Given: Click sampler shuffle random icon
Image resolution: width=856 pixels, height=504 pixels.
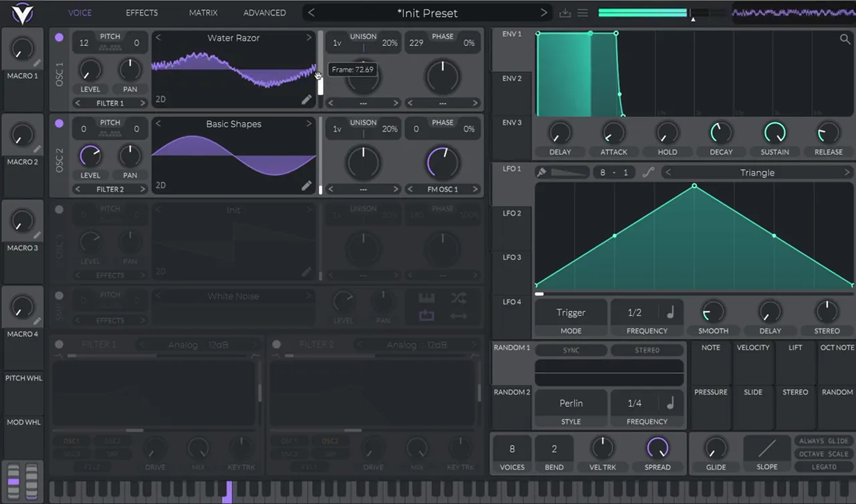Looking at the screenshot, I should coord(459,298).
